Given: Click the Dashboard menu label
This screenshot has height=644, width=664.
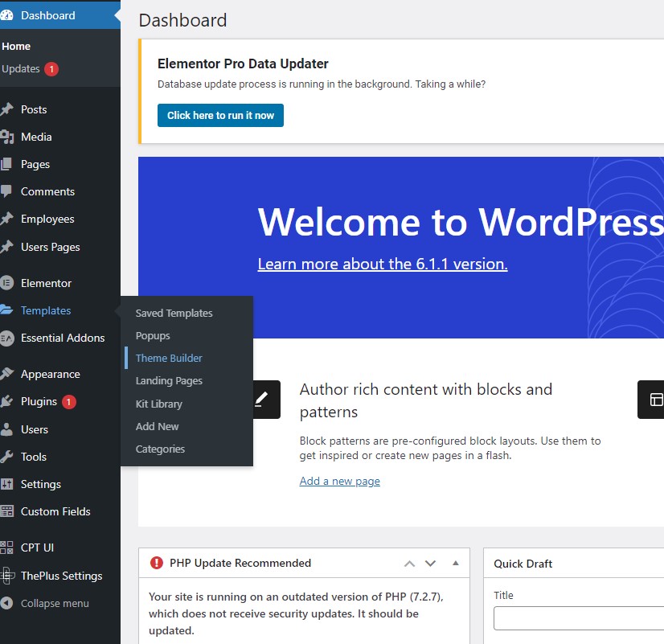Looking at the screenshot, I should (48, 15).
